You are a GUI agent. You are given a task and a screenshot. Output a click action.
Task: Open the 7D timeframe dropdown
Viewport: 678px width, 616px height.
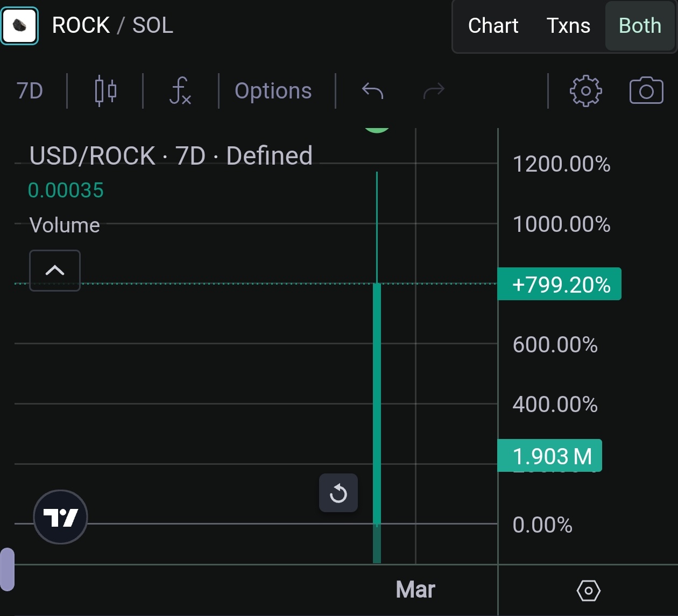coord(30,91)
